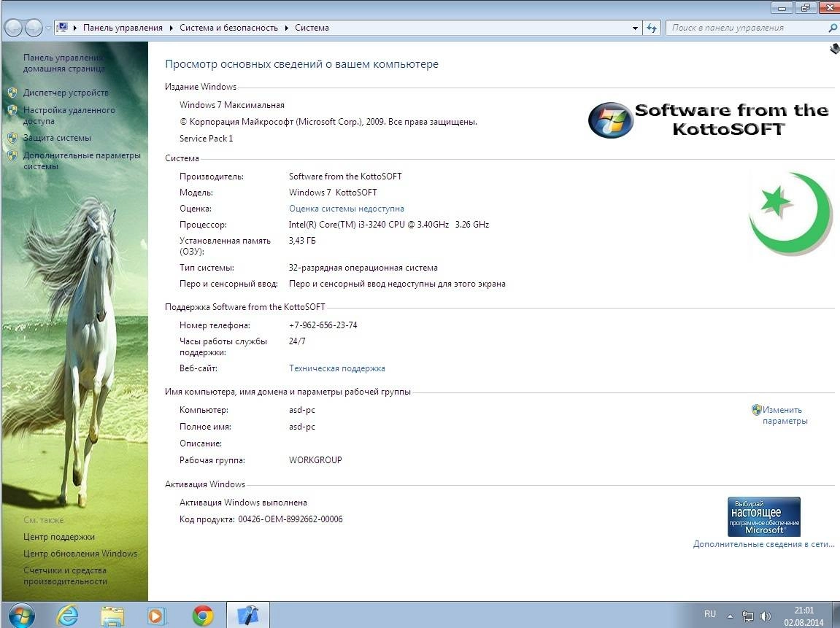
Task: Open Дополнительные сведения в сети link
Action: [x=763, y=544]
